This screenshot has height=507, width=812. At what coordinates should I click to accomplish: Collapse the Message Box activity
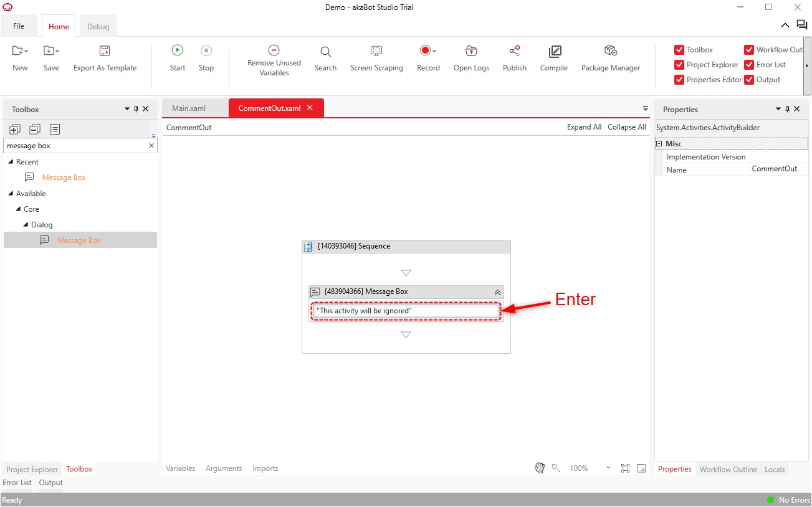(x=497, y=291)
